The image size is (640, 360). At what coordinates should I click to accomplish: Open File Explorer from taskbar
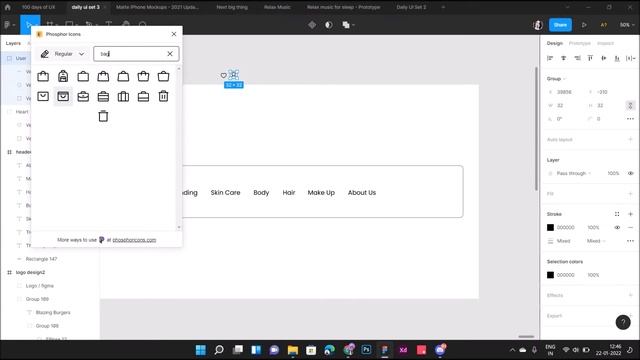(293, 350)
